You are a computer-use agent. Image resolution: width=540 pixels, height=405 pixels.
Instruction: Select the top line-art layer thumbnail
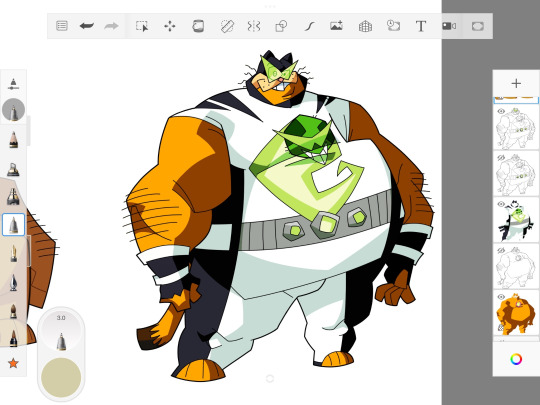[x=516, y=127]
